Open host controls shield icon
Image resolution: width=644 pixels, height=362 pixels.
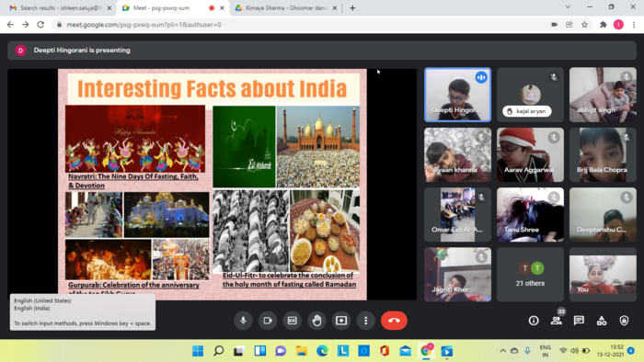point(624,320)
